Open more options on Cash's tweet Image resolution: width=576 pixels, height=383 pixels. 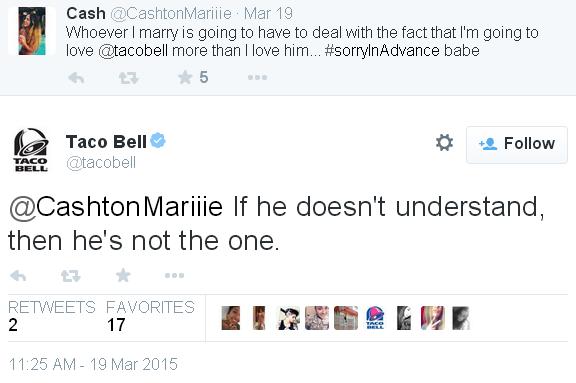tap(257, 77)
